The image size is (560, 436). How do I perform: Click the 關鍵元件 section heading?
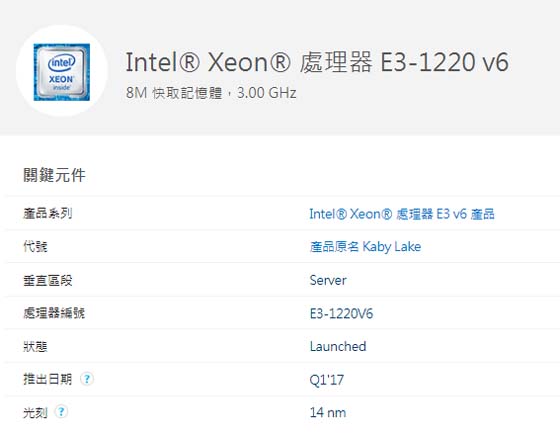click(x=54, y=175)
